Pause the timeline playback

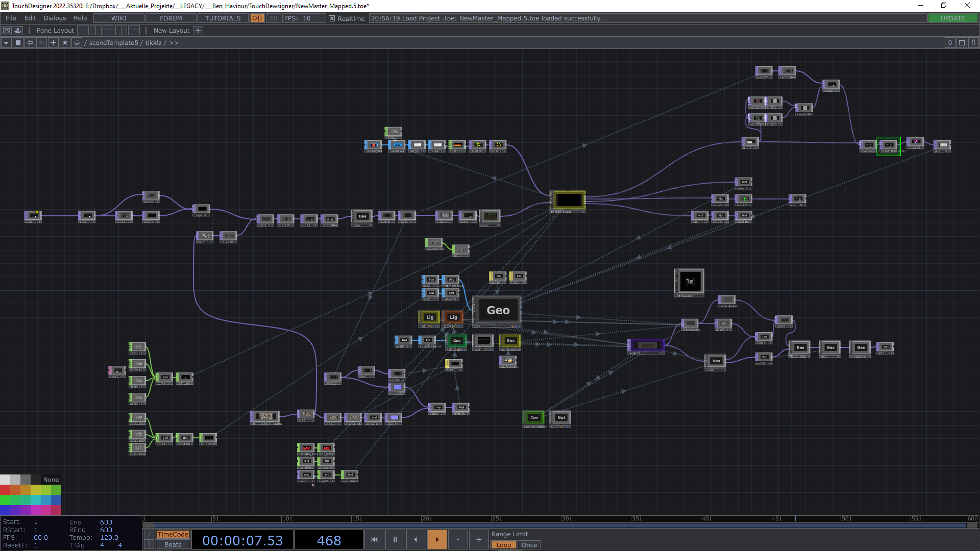tap(395, 539)
